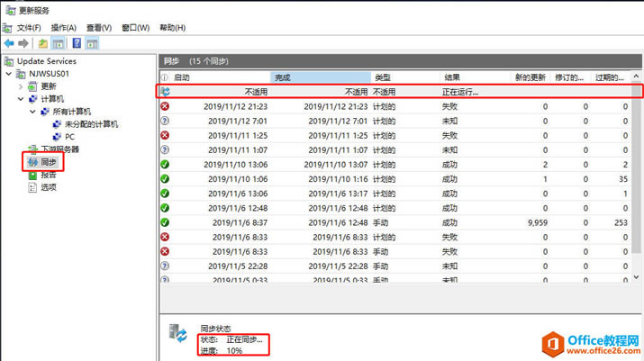Click the 进度: 10% progress text
The height and width of the screenshot is (361, 644).
[222, 351]
